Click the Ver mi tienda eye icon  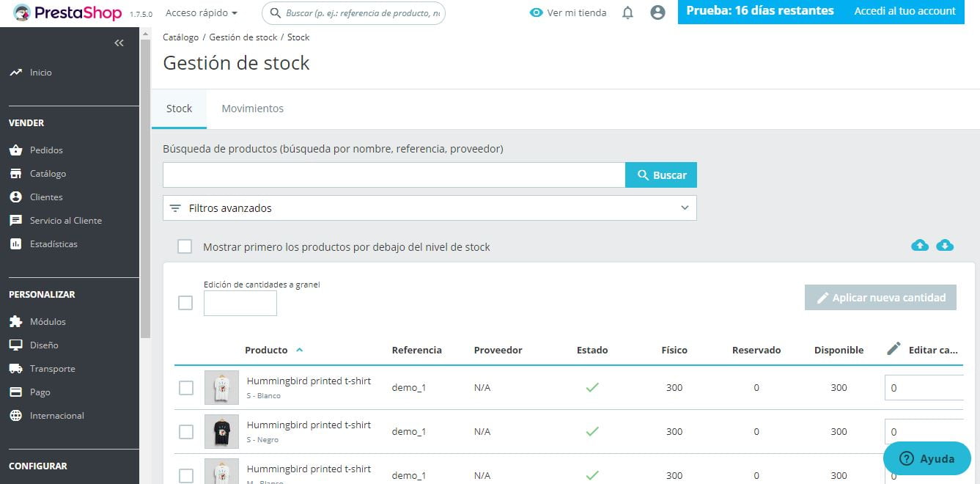point(536,12)
